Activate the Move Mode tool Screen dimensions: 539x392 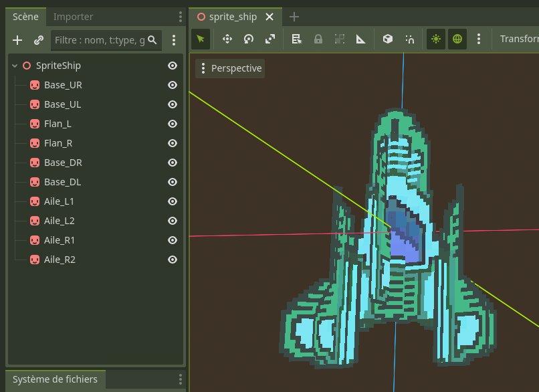(227, 39)
